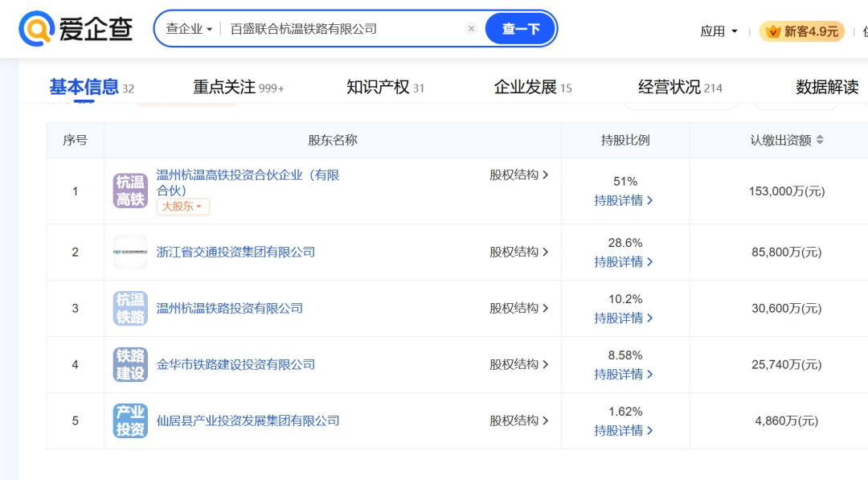Open 股权结构 for 仙居县产业投资发展集团
This screenshot has height=480, width=868.
point(518,421)
